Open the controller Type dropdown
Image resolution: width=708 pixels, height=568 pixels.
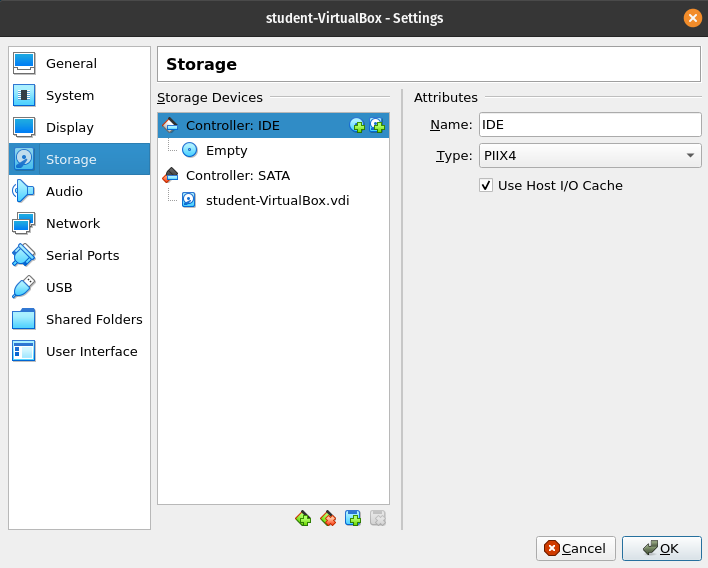(x=589, y=156)
